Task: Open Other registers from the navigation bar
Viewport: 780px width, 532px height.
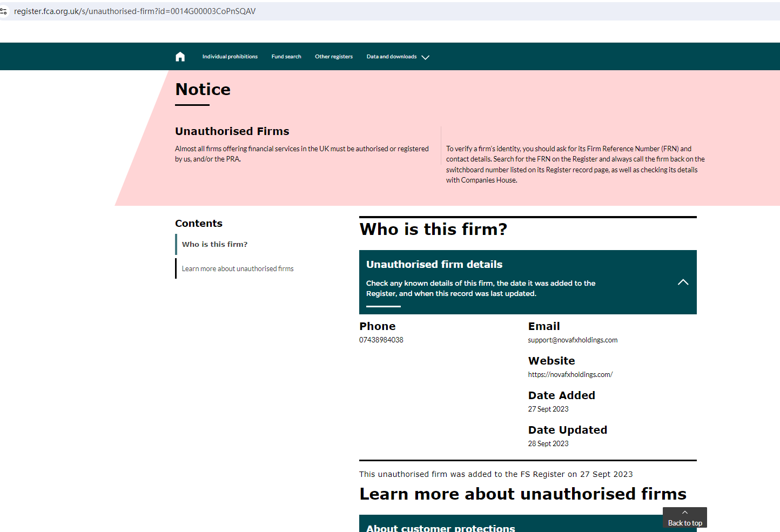Action: pos(334,57)
